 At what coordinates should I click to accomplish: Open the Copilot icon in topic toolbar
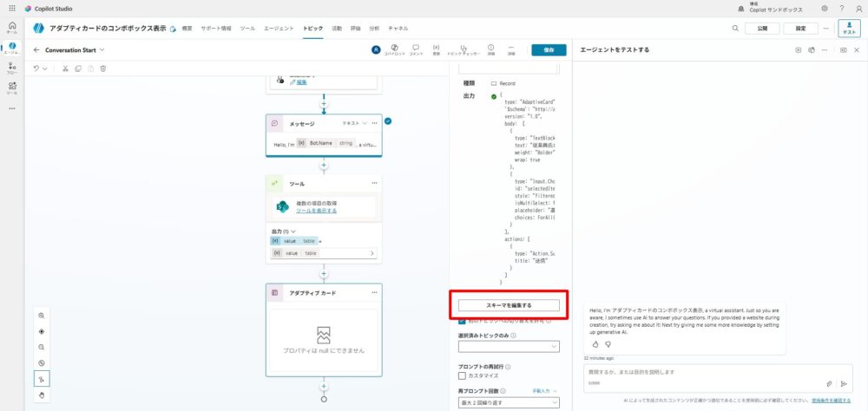(x=395, y=49)
